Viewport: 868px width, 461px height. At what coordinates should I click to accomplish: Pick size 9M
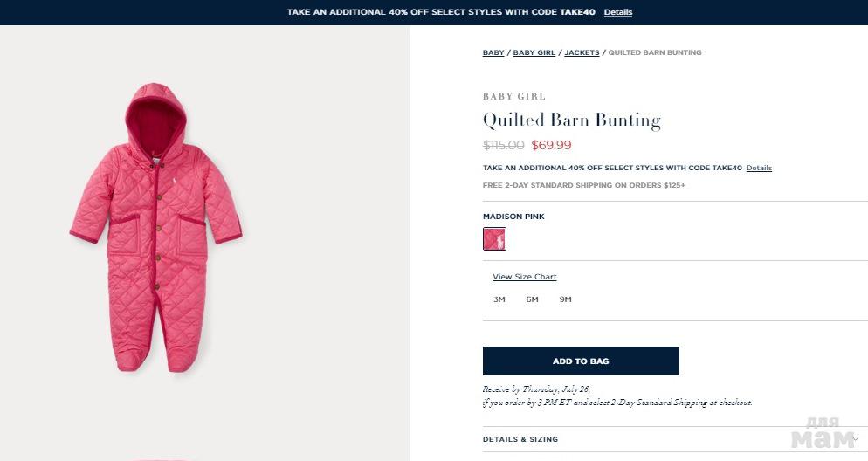[565, 299]
